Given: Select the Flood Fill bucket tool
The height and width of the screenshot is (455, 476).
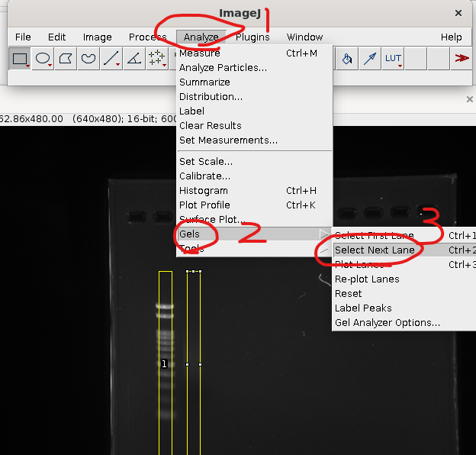Looking at the screenshot, I should (x=347, y=58).
